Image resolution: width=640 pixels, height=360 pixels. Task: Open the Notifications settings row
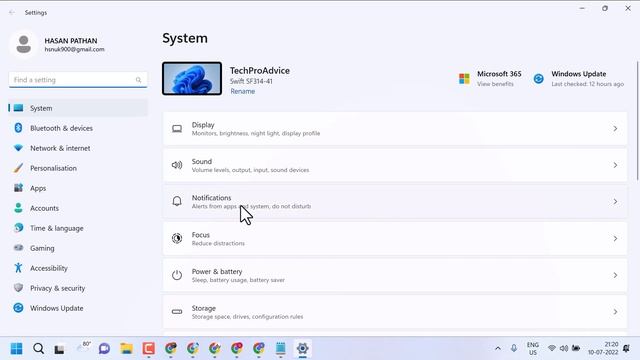[x=395, y=202]
